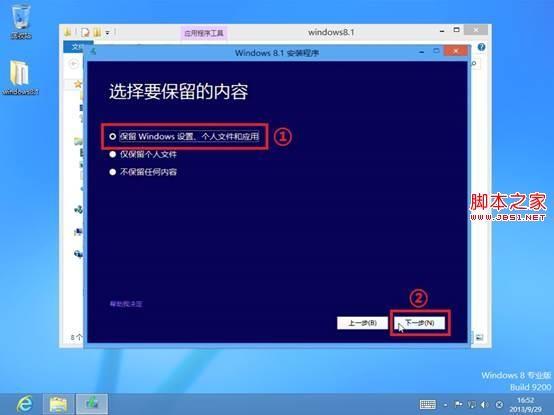Select the 仅保留个人文件 option

[x=143, y=154]
